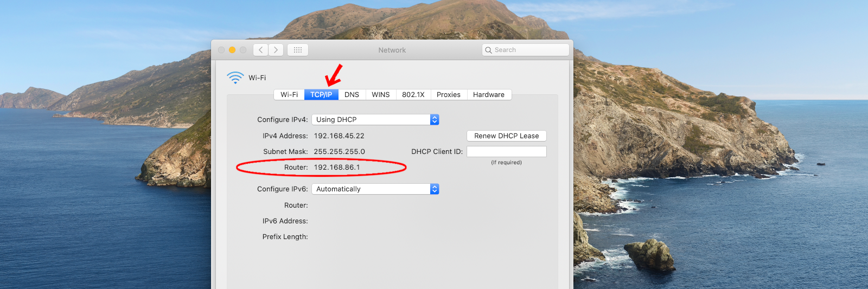Click the IPv6 Address label
Image resolution: width=868 pixels, height=289 pixels.
pyautogui.click(x=285, y=221)
